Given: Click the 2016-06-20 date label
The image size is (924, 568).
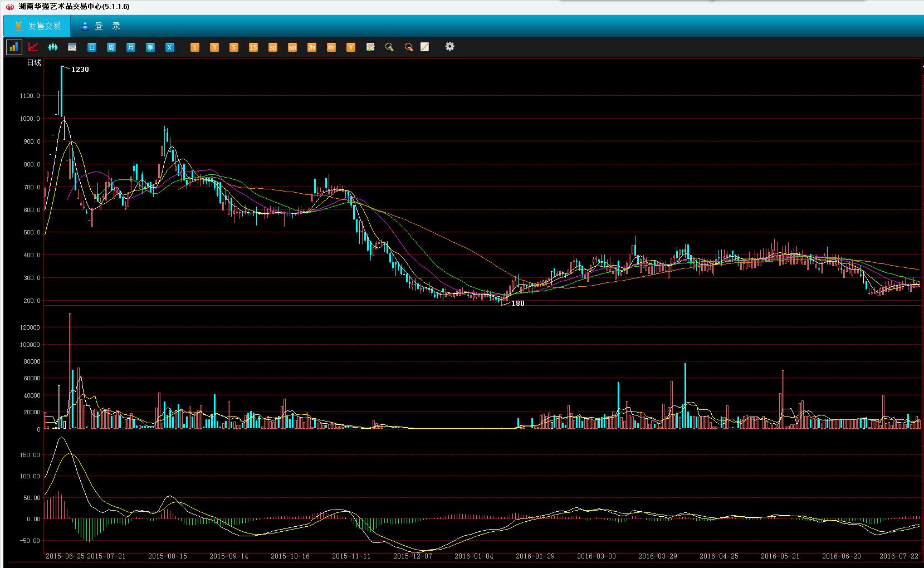Looking at the screenshot, I should 842,556.
